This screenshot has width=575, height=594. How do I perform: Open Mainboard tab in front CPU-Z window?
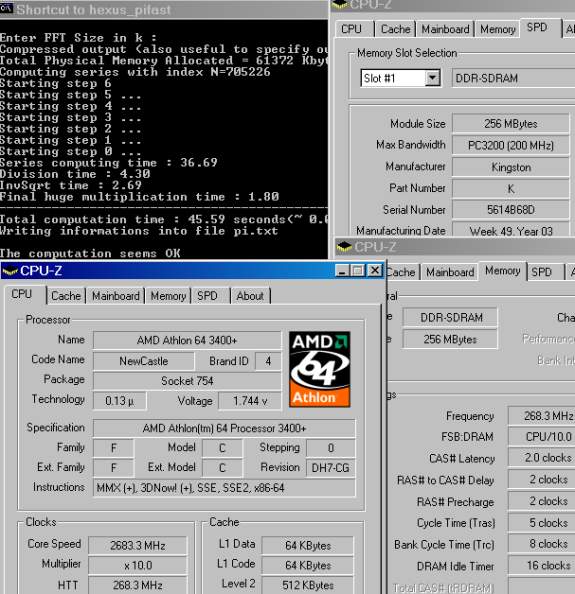click(116, 296)
